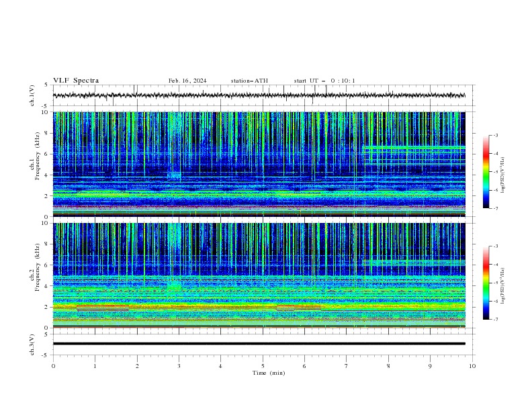Click the "4" tick label on time axis
The width and height of the screenshot is (532, 411).
tap(220, 366)
